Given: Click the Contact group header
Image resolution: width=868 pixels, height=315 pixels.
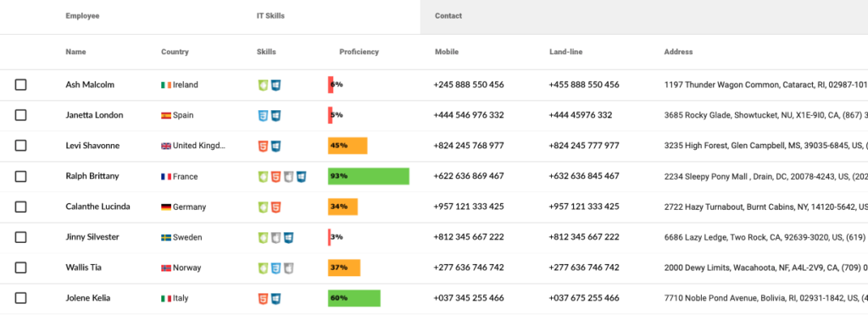Looking at the screenshot, I should pos(448,16).
